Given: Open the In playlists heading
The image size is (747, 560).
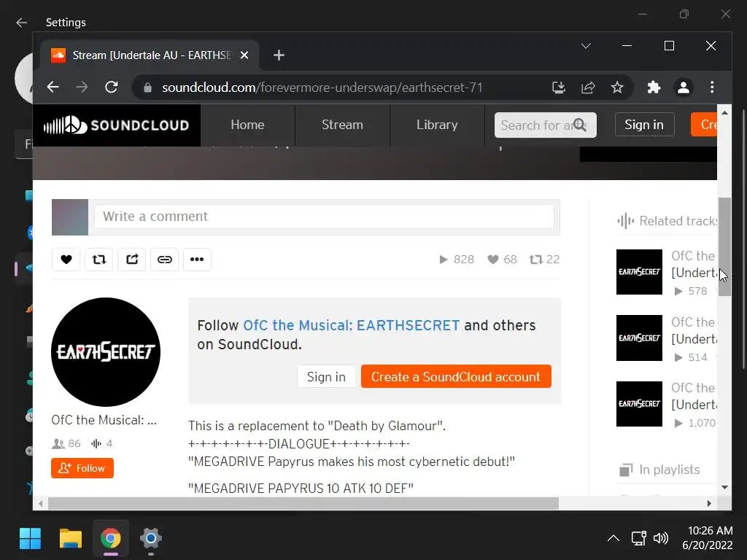Looking at the screenshot, I should (659, 470).
